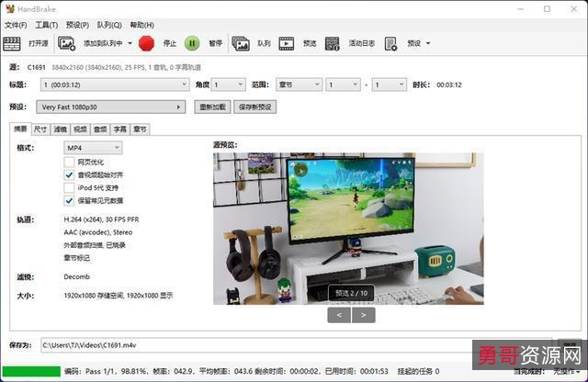Click the source preview image
588x382 pixels.
point(348,229)
